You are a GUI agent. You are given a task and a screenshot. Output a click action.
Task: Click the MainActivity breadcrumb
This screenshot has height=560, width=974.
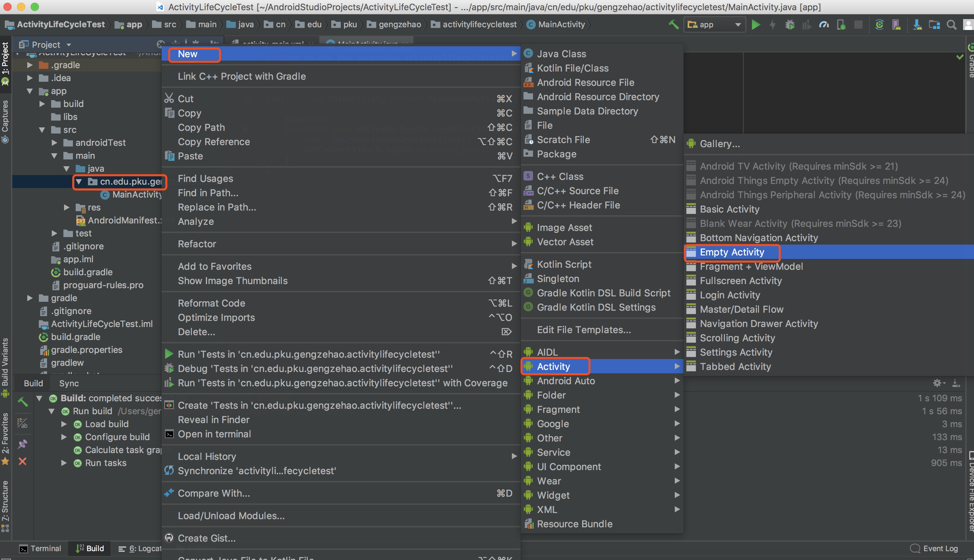[x=556, y=25]
